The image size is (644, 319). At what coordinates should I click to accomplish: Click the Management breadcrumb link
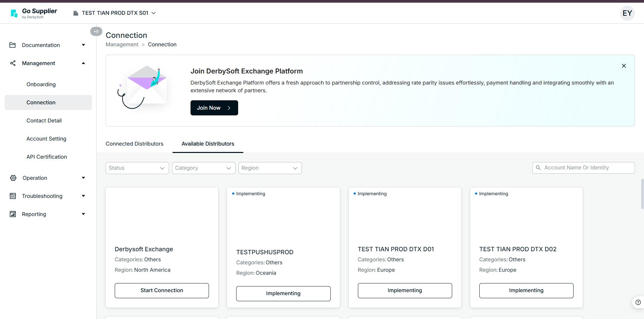pos(122,44)
